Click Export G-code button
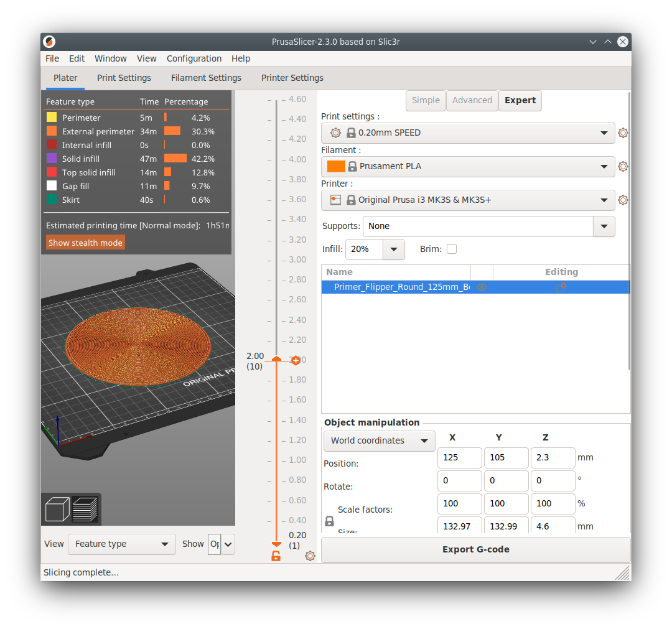The height and width of the screenshot is (629, 672). coord(476,550)
